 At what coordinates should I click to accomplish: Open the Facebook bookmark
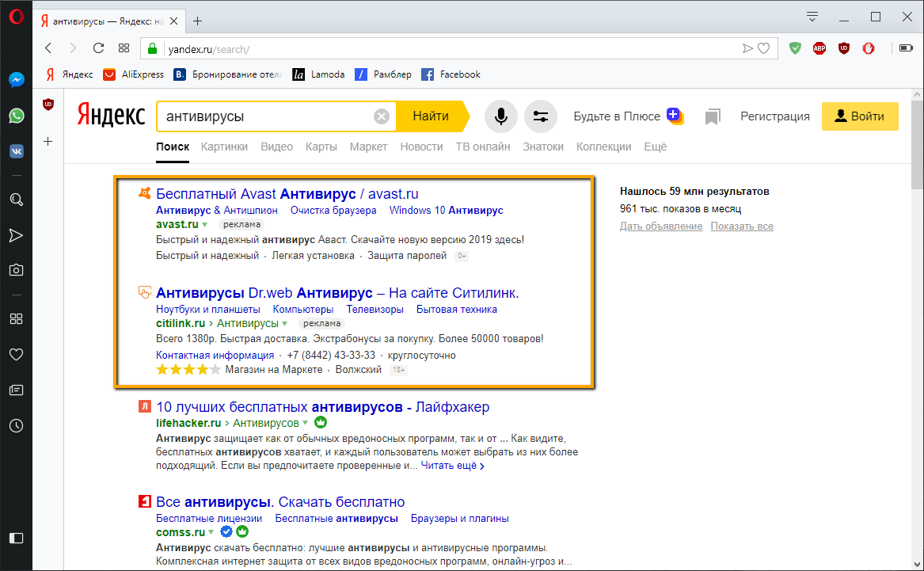click(451, 74)
